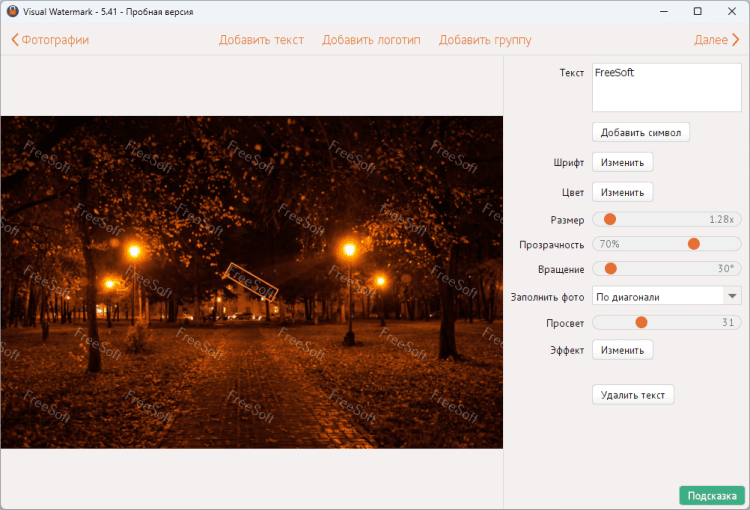Open the Заполнить фото dropdown
This screenshot has height=510, width=750.
tap(667, 297)
